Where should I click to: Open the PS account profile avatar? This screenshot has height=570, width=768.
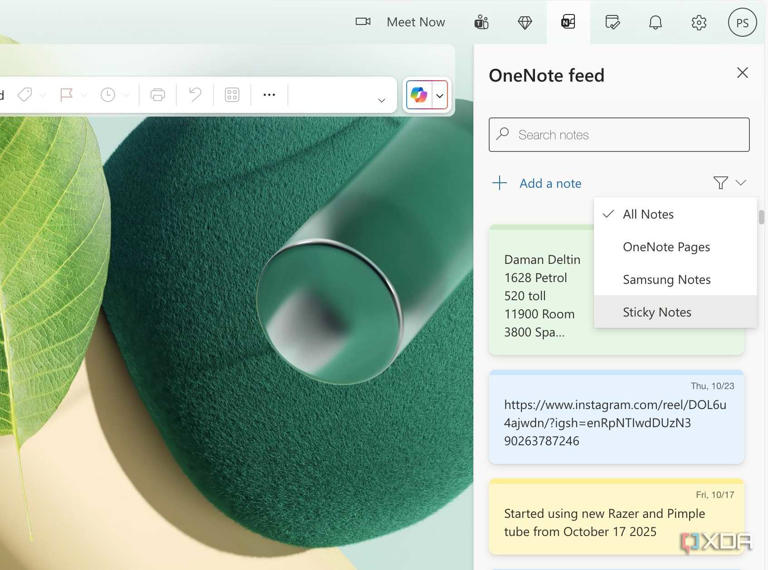pyautogui.click(x=742, y=22)
